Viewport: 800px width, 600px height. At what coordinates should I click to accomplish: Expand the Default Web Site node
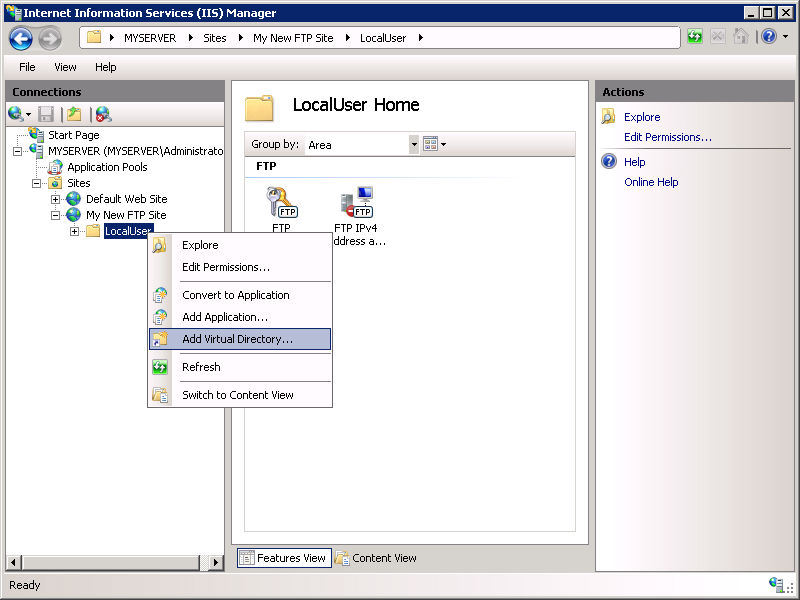point(57,199)
